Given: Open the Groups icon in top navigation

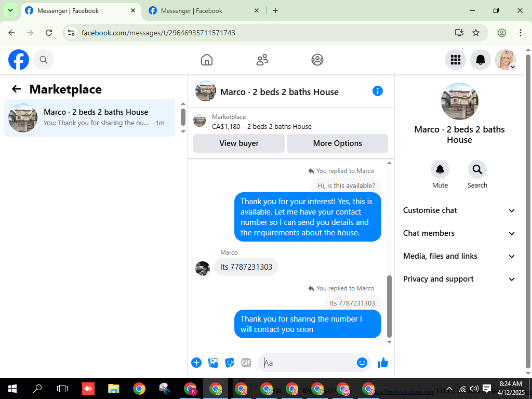Looking at the screenshot, I should pos(317,60).
